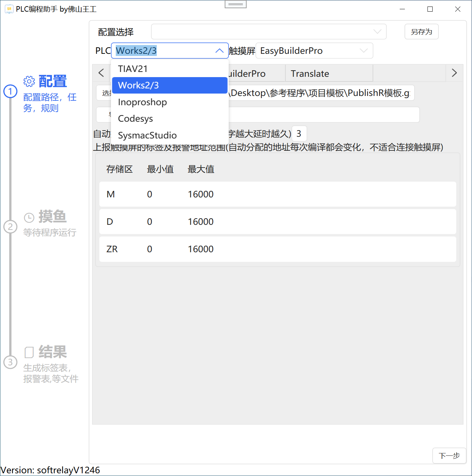Image resolution: width=472 pixels, height=476 pixels.
Task: Click the ZR row max value 16000
Action: (x=201, y=249)
